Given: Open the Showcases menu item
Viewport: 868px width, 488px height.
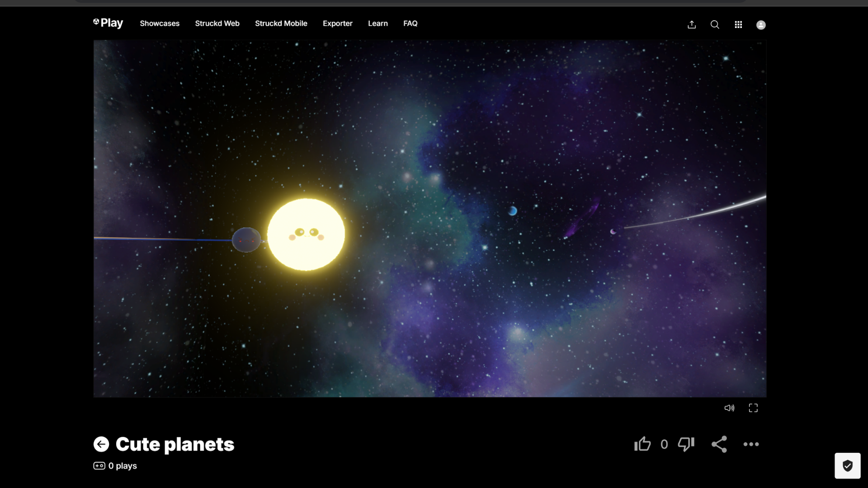Looking at the screenshot, I should point(160,23).
